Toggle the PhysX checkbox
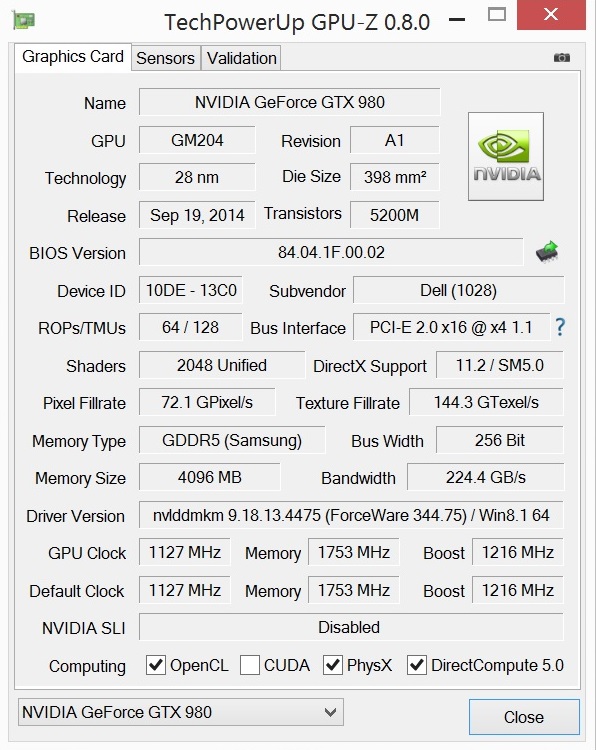 (x=332, y=665)
